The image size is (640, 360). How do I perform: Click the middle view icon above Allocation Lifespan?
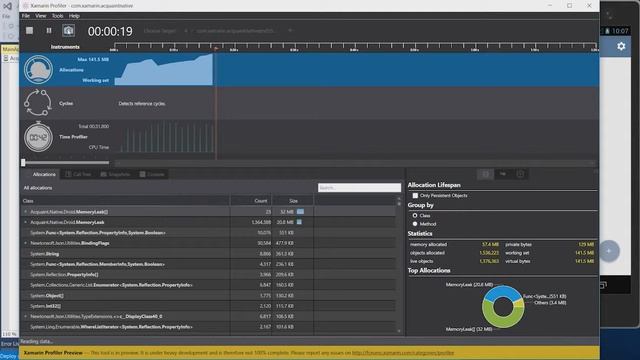(x=503, y=174)
